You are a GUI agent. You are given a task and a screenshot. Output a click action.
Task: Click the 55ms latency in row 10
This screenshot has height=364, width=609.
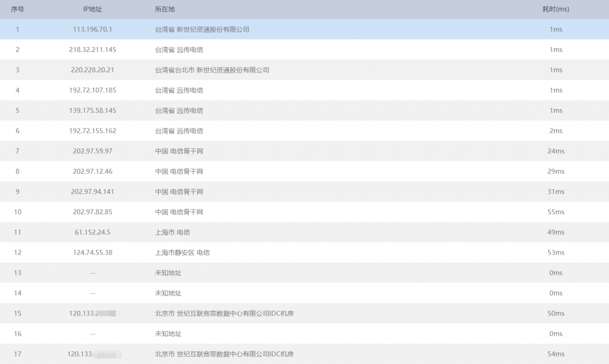(556, 212)
